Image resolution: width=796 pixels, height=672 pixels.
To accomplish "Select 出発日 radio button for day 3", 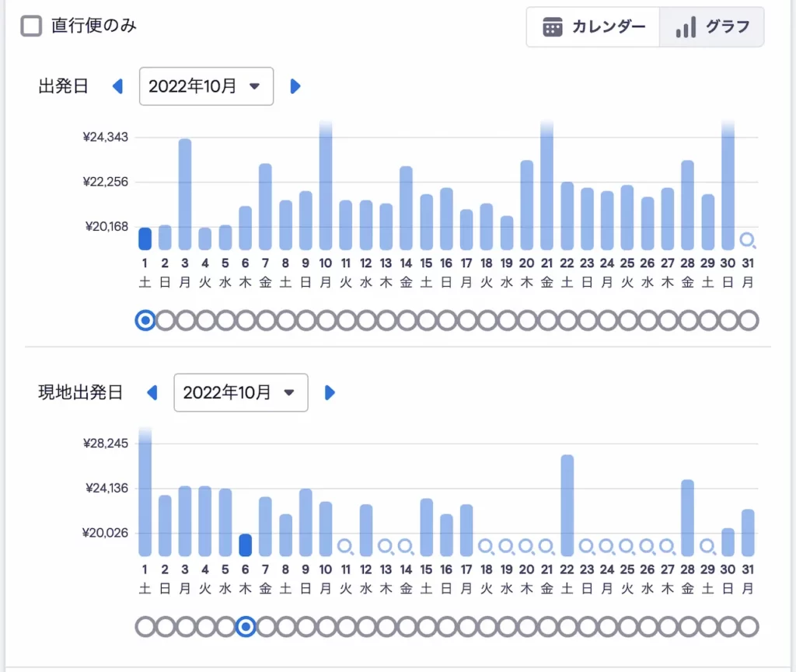I will click(x=185, y=321).
